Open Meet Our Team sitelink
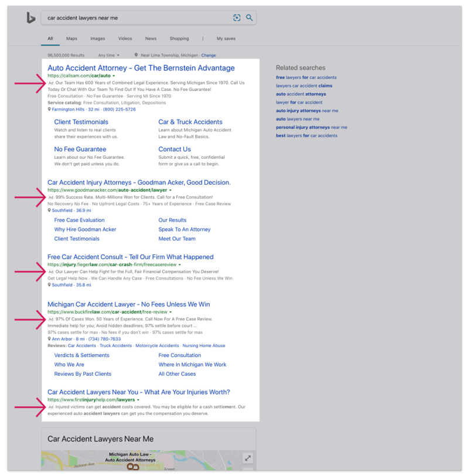The width and height of the screenshot is (468, 476). tap(177, 239)
